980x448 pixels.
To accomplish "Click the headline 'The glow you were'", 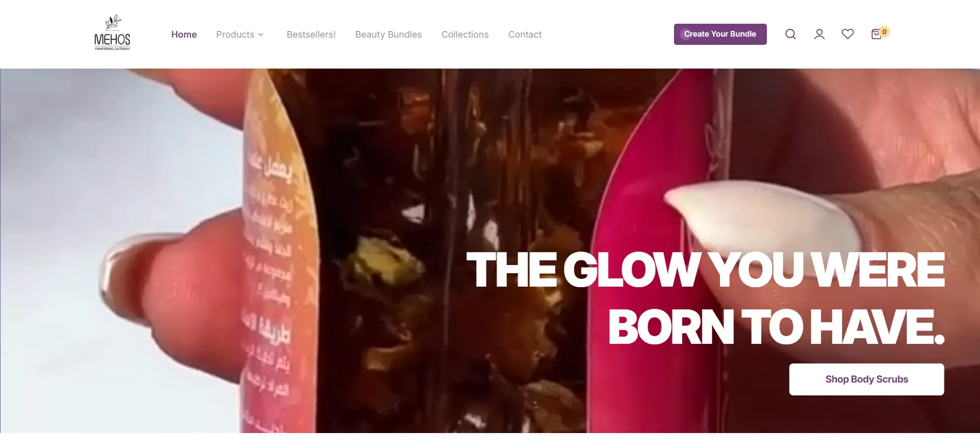I will [705, 270].
